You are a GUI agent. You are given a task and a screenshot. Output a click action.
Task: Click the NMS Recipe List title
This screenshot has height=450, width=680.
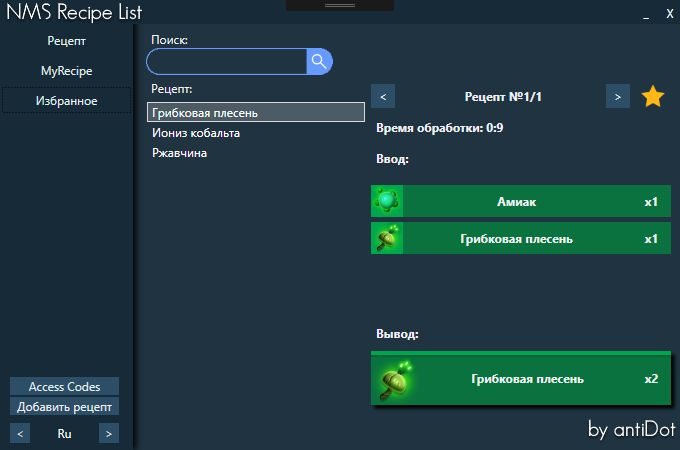click(74, 12)
